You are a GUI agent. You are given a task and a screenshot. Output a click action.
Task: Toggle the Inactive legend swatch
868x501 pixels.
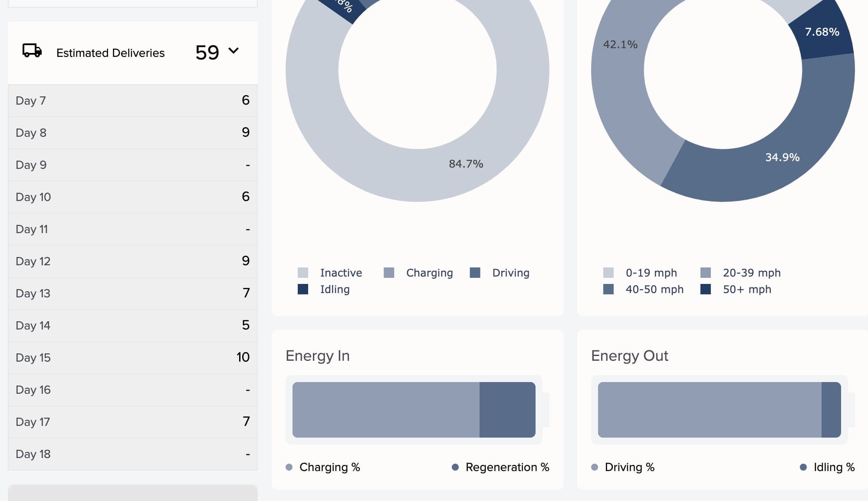(x=303, y=273)
